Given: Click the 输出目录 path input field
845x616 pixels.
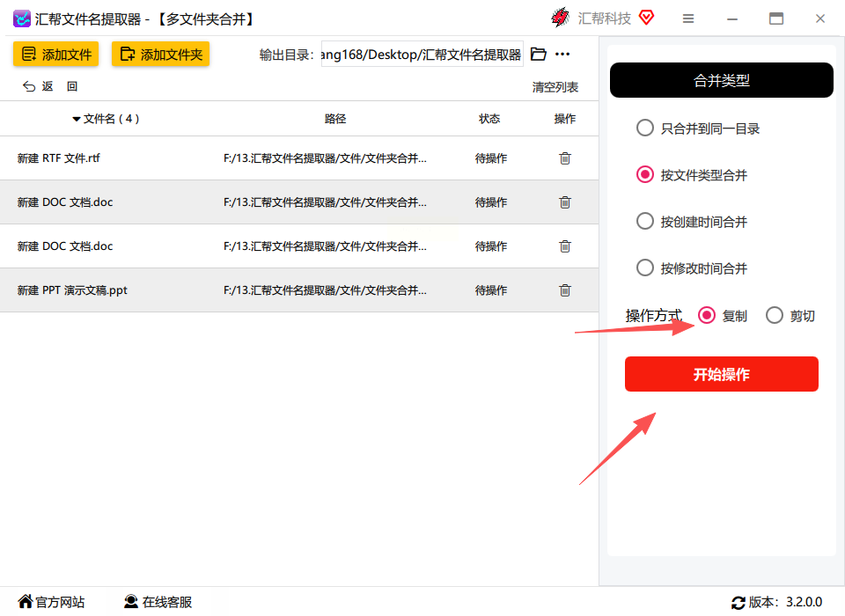Looking at the screenshot, I should [x=422, y=54].
